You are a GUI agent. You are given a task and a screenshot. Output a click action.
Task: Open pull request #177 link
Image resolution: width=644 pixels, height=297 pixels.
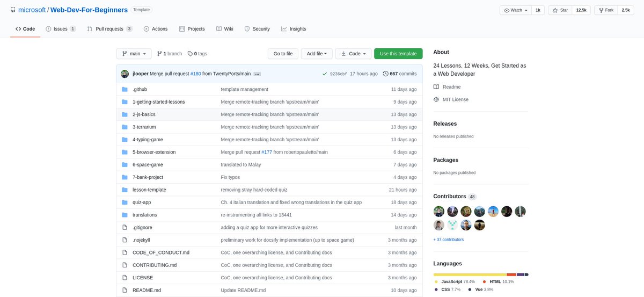267,152
